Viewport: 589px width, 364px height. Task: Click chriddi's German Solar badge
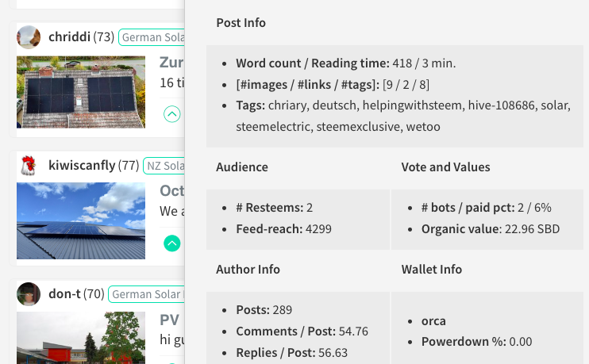[152, 37]
